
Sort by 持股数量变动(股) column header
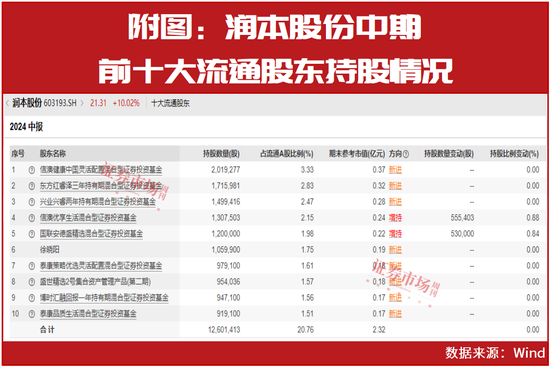449,154
